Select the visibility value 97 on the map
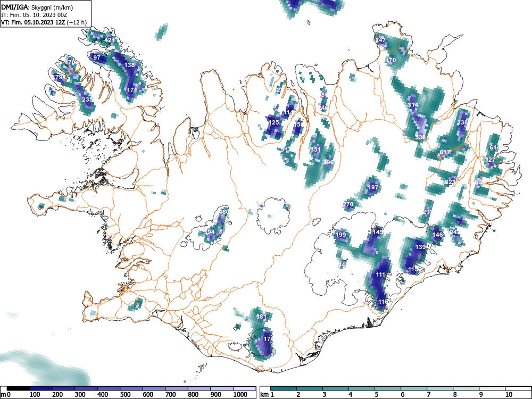 pos(97,57)
